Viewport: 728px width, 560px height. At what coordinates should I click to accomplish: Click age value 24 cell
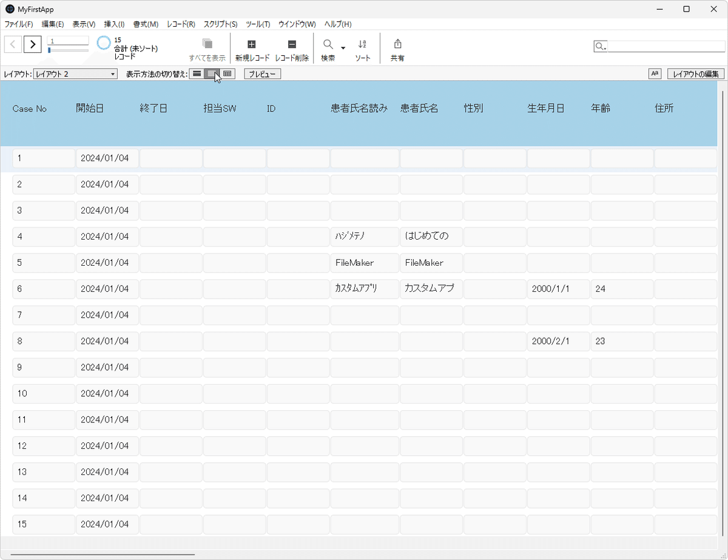(622, 289)
